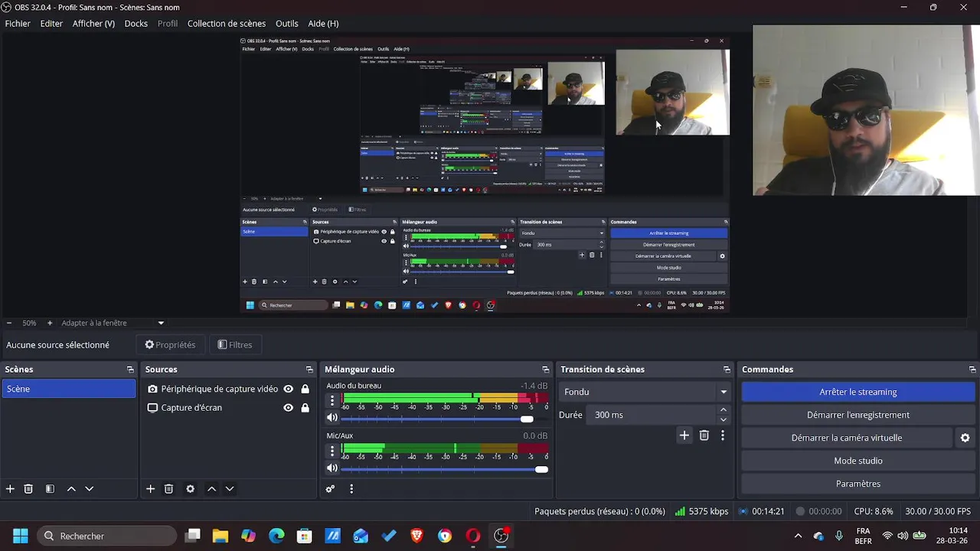The image size is (980, 551).
Task: Detach the Scènes dock with its float icon
Action: click(130, 370)
